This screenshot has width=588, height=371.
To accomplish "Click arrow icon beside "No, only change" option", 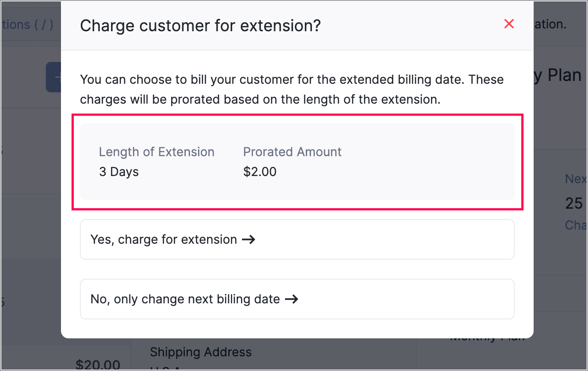I will click(x=292, y=299).
